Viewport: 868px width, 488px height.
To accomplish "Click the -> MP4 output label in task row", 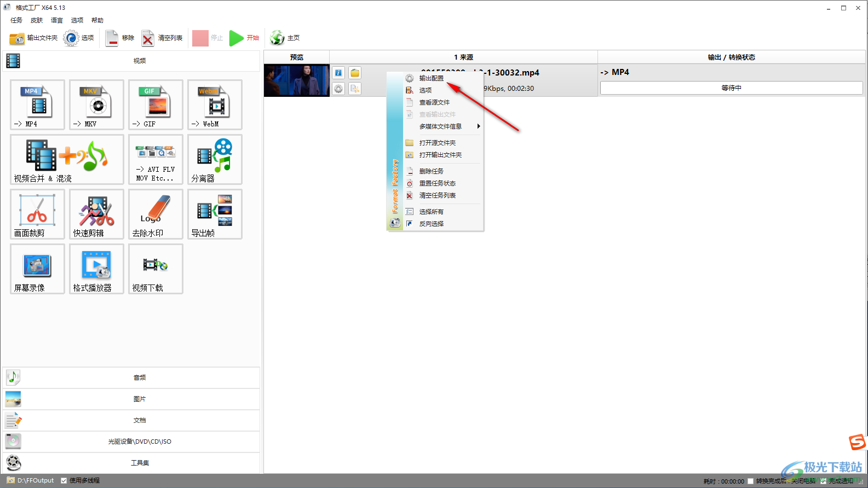I will pyautogui.click(x=615, y=72).
